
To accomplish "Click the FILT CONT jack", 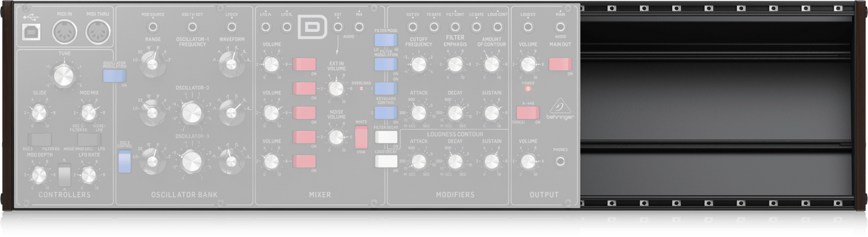I will (x=455, y=27).
